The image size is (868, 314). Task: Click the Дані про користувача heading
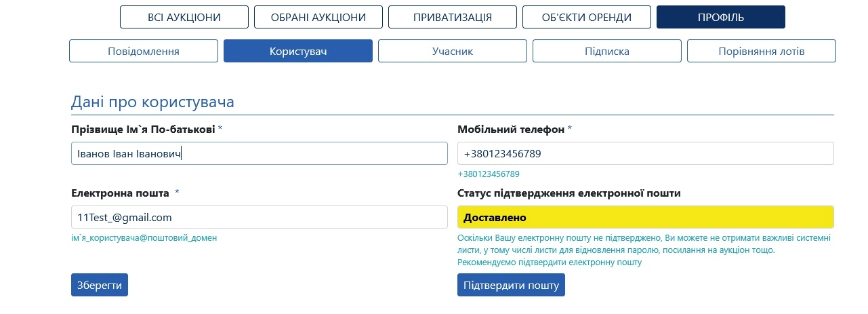152,102
